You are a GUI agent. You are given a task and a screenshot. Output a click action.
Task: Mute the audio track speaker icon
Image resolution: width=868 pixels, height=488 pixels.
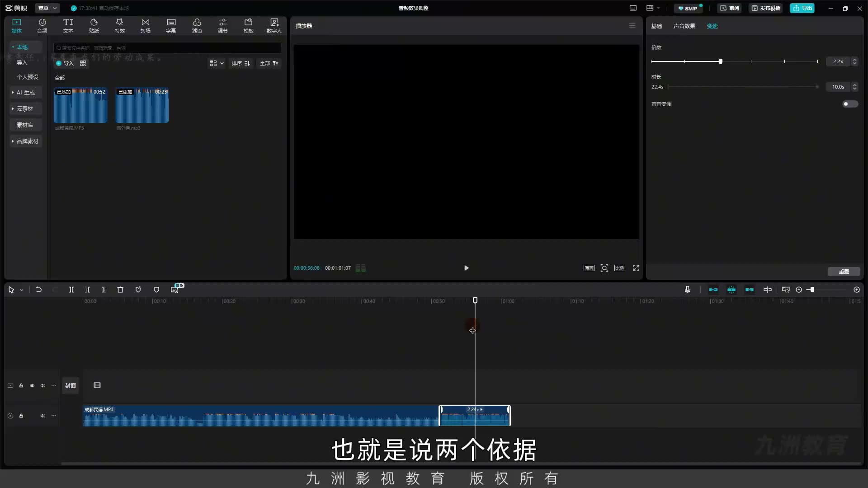[43, 416]
